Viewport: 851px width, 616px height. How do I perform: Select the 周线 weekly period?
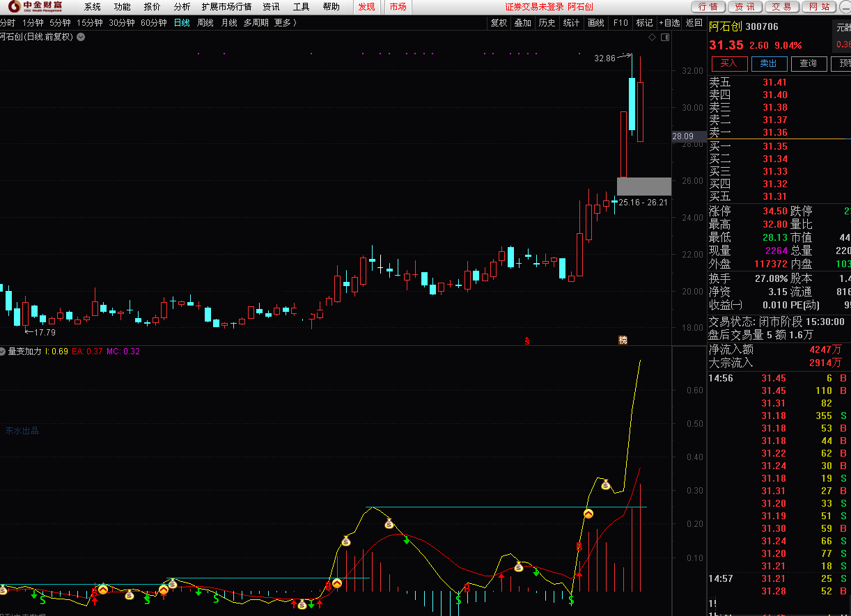click(x=205, y=22)
